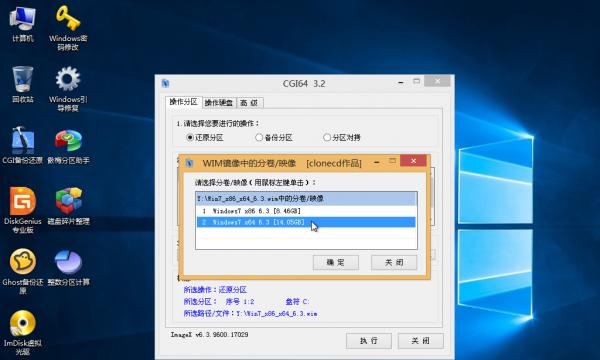Minimize the CGI64 3.2 window

tap(400, 82)
